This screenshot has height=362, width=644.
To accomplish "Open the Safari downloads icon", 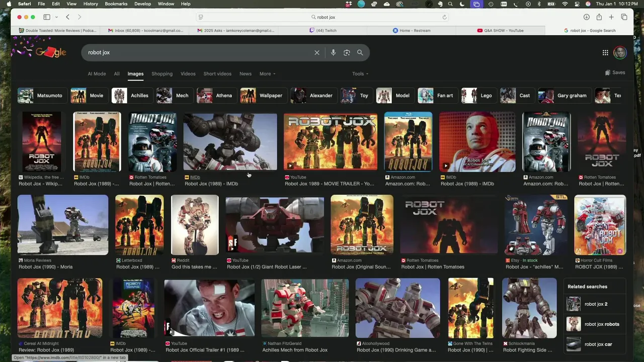I will pos(587,17).
